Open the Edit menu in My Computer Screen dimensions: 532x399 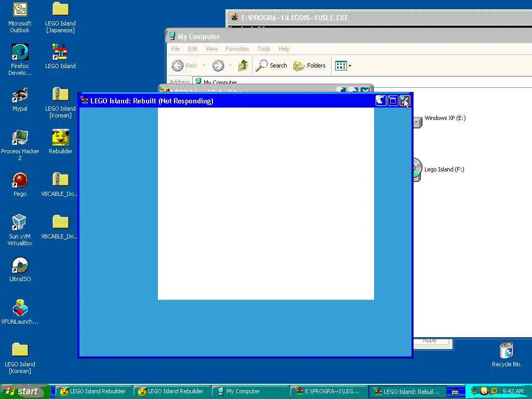[193, 49]
